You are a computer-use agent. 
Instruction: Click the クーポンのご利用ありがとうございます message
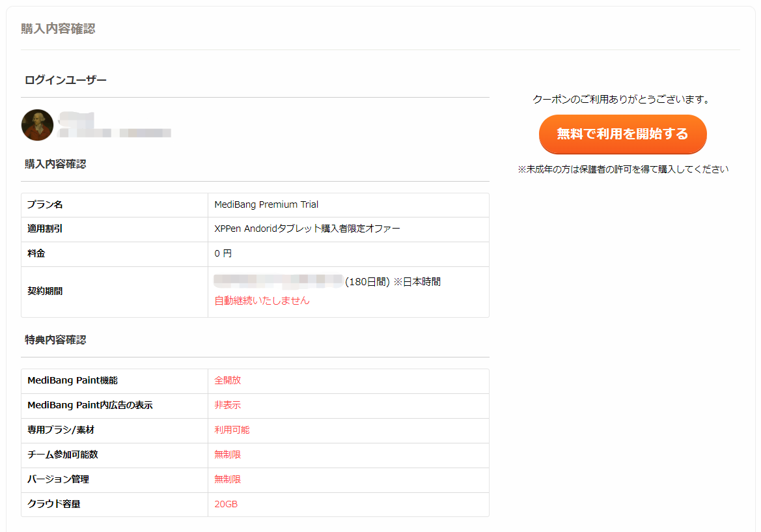coord(623,100)
